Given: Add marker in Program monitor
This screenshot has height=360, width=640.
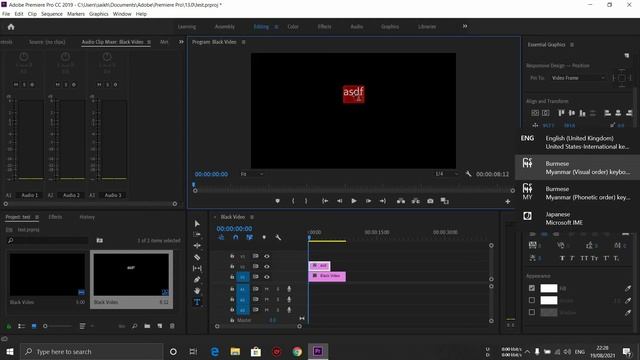Looking at the screenshot, I should pos(278,201).
